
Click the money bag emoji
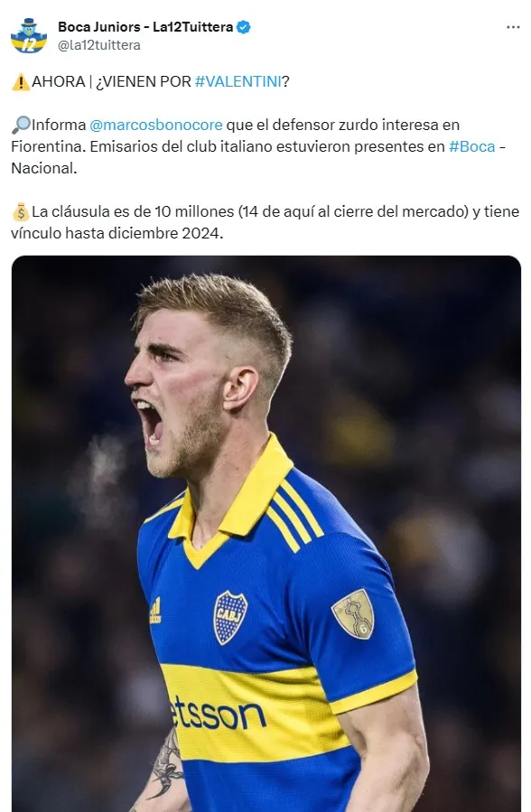pos(21,211)
